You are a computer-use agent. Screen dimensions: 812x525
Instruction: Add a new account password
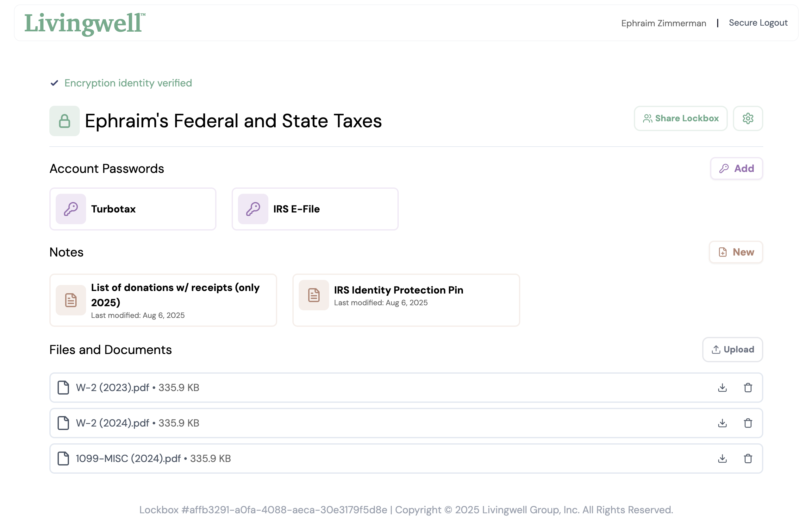click(x=736, y=168)
